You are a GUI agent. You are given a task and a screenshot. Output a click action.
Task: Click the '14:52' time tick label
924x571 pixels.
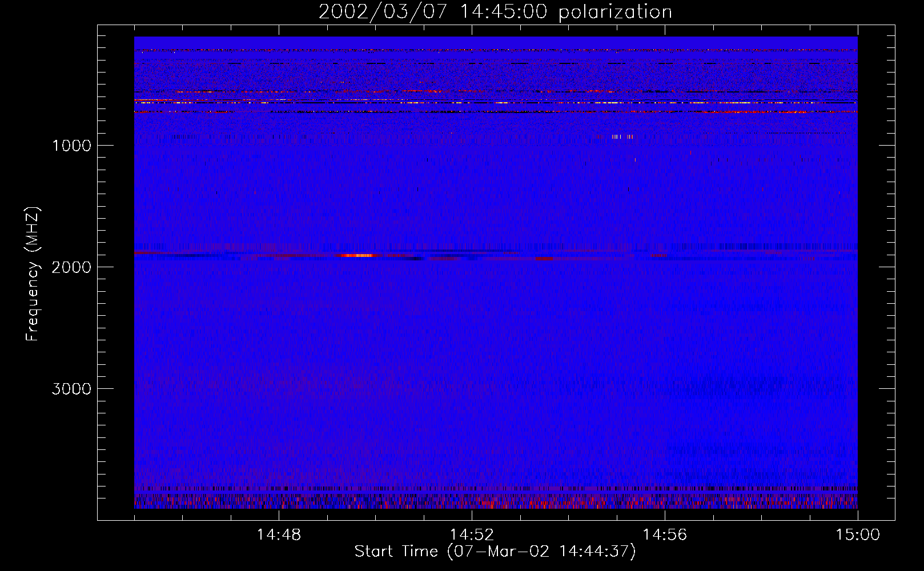click(472, 535)
